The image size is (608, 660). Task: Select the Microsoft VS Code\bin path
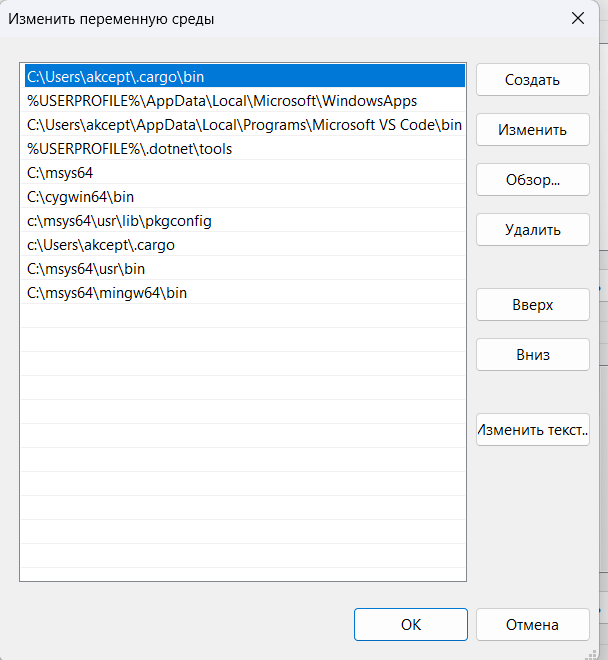[244, 125]
